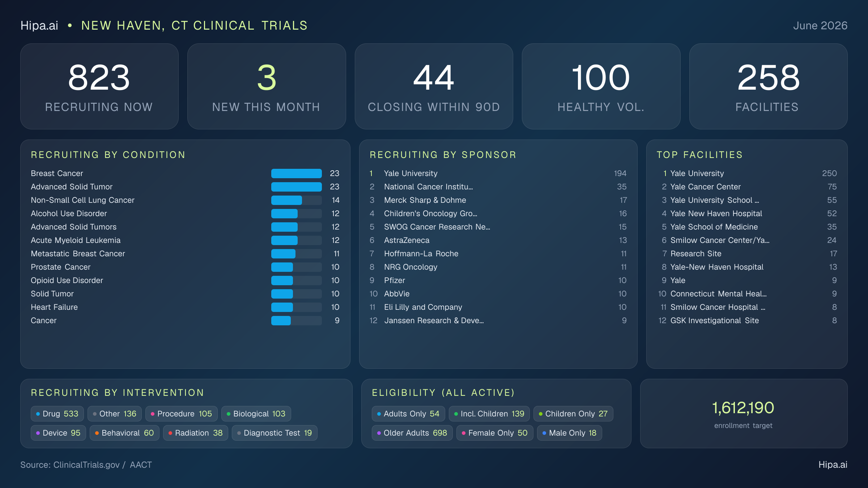Click the Heart Failure progress bar
Viewport: 868px width, 488px height.
coord(297,307)
